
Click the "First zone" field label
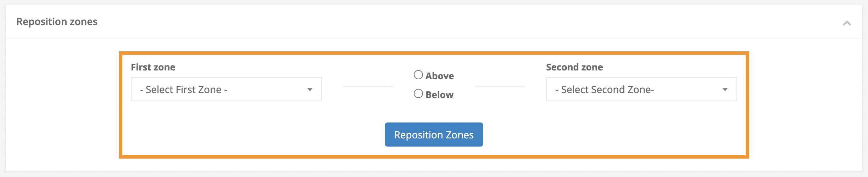[x=153, y=67]
